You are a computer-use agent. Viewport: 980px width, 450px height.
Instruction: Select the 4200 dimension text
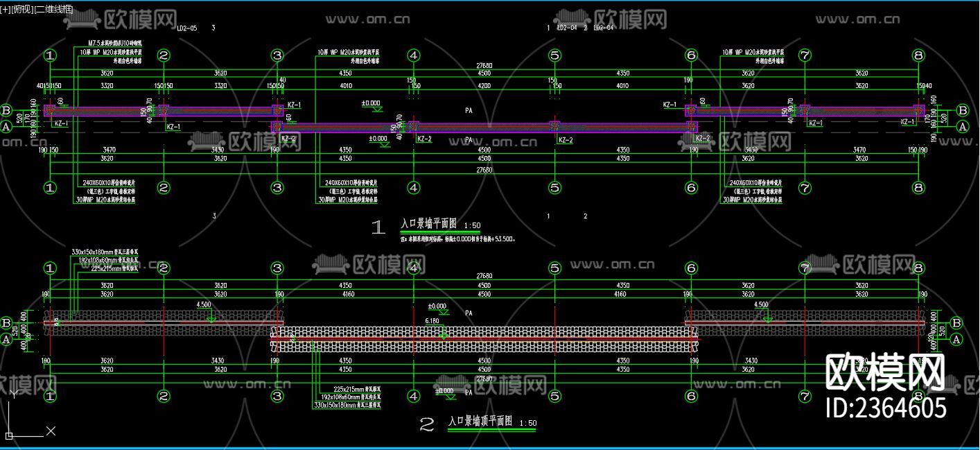[x=484, y=86]
